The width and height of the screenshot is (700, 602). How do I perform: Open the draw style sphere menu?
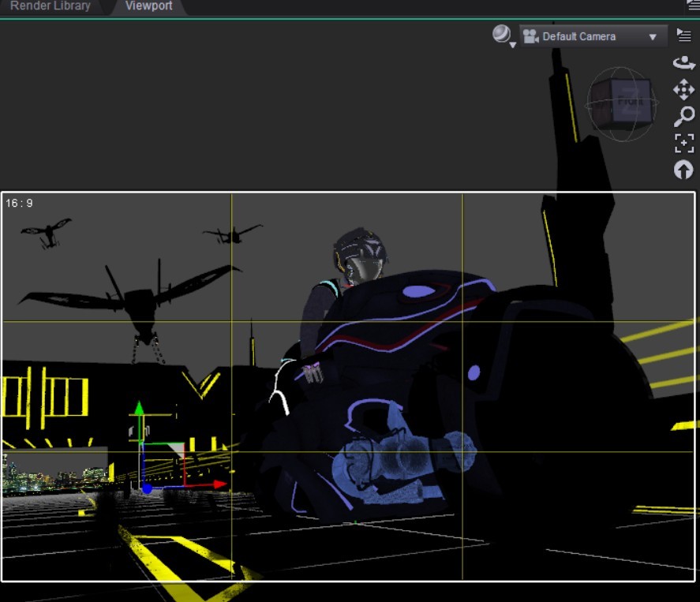click(503, 35)
